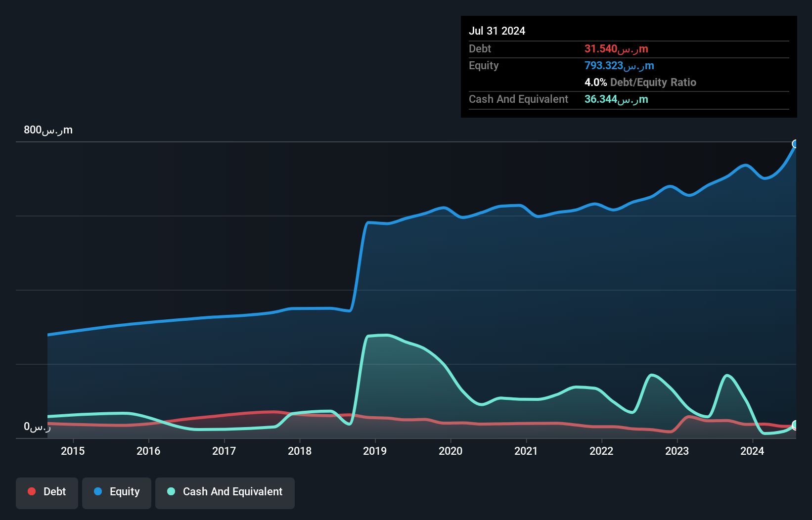The image size is (812, 520).
Task: Click the 4.0% Debt/Equity Ratio text
Action: click(x=640, y=83)
